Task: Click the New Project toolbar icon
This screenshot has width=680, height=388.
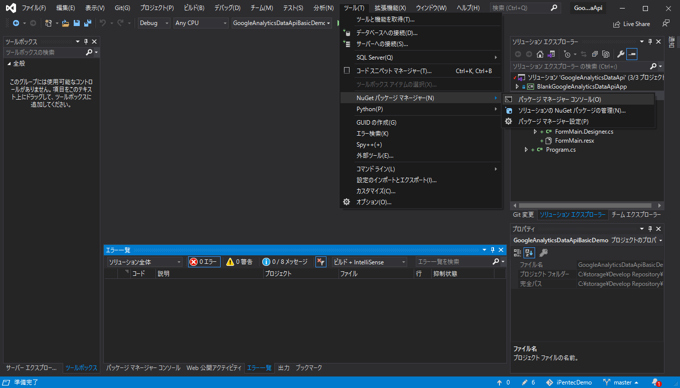Action: [48, 23]
